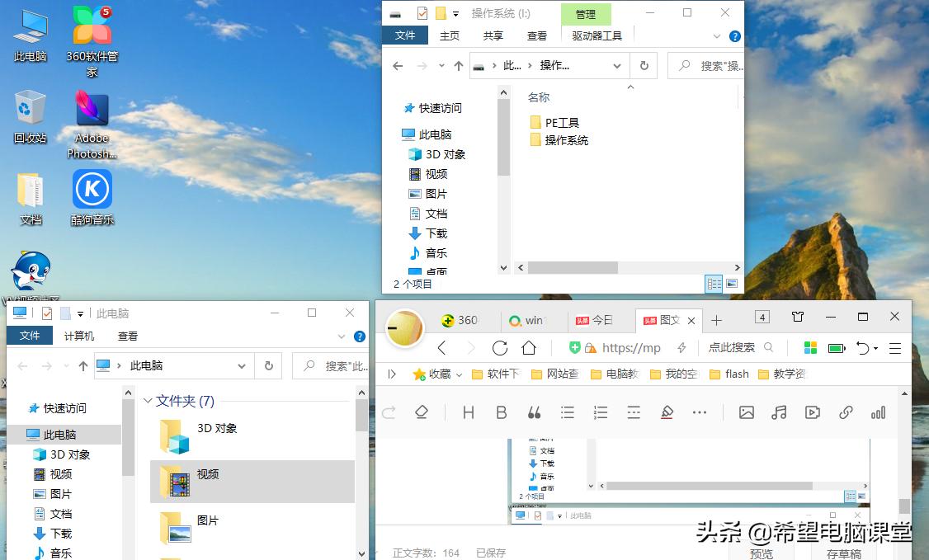Click the 预览 preview button
Image resolution: width=929 pixels, height=560 pixels.
click(x=761, y=553)
